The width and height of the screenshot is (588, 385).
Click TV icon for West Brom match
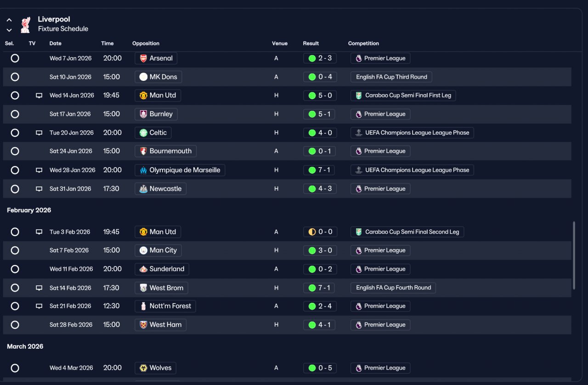[39, 288]
